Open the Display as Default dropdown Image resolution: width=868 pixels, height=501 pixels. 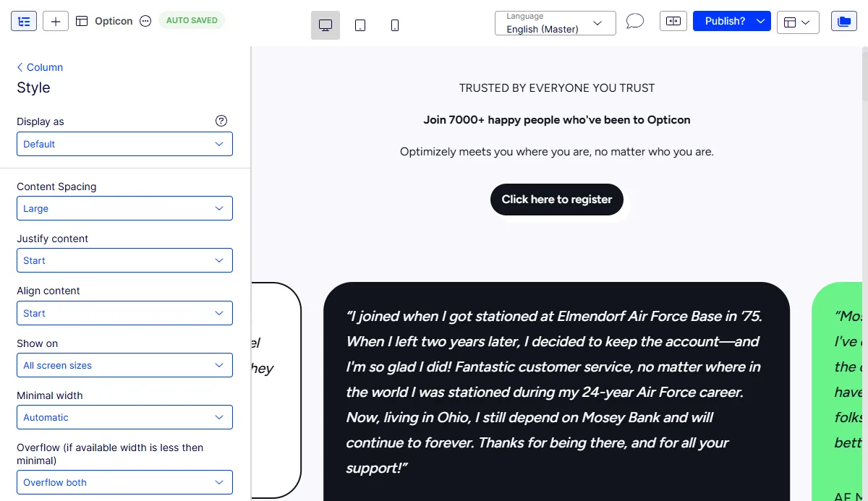click(x=124, y=144)
